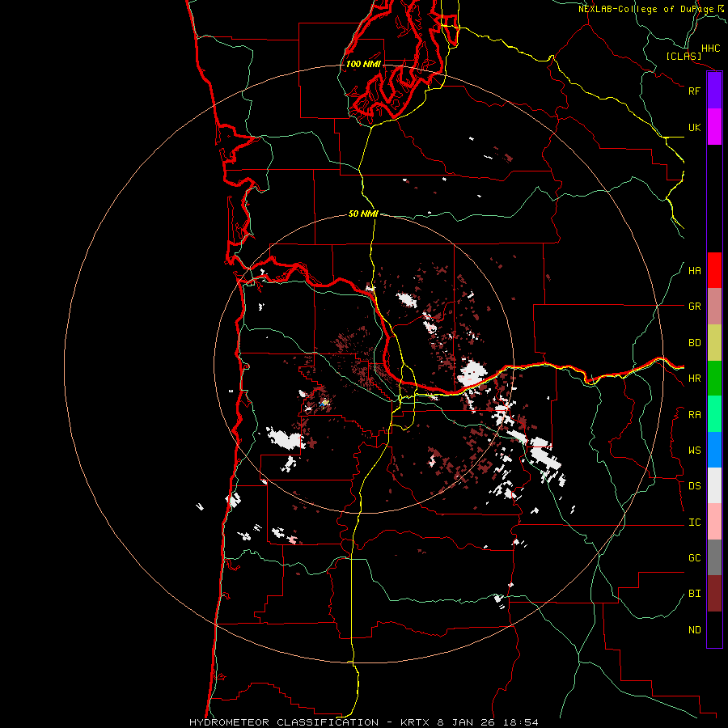Click the BD legend label

click(x=694, y=343)
